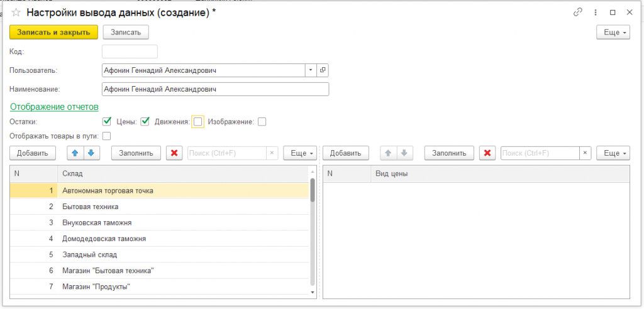
Task: Open the three-dot window options menu
Action: click(596, 13)
